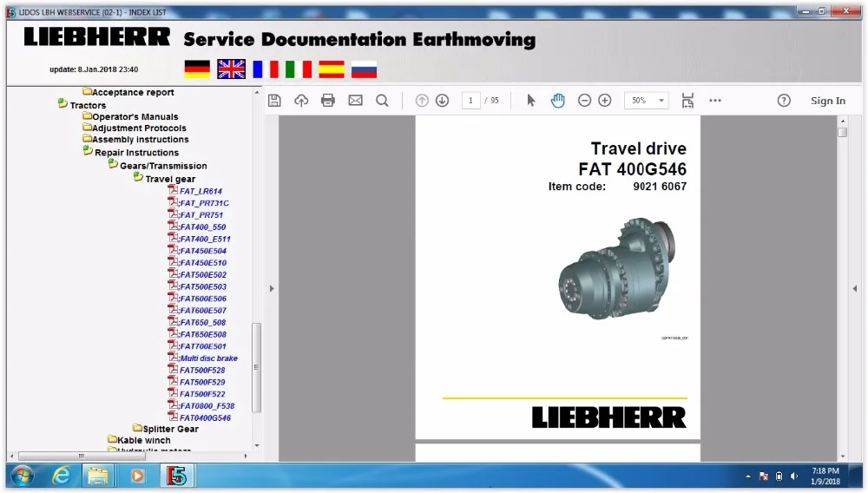The height and width of the screenshot is (493, 868).
Task: Select the English UK flag language
Action: pyautogui.click(x=232, y=69)
